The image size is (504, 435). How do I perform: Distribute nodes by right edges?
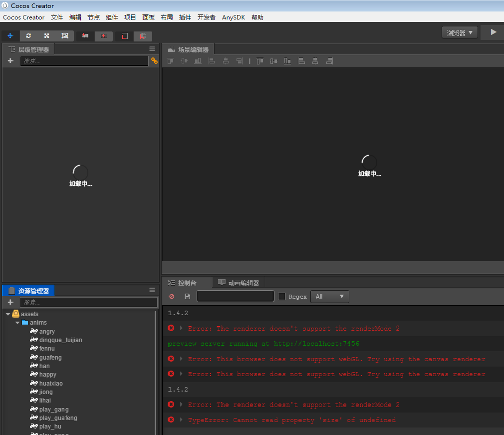(x=329, y=61)
